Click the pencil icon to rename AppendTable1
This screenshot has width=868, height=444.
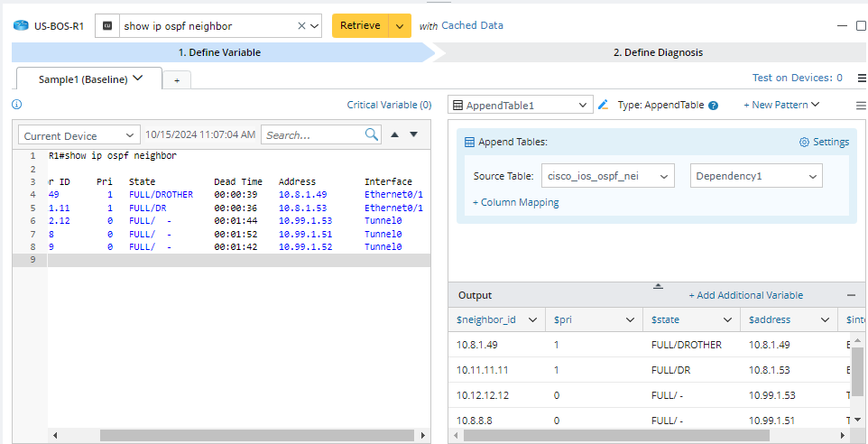pyautogui.click(x=604, y=105)
